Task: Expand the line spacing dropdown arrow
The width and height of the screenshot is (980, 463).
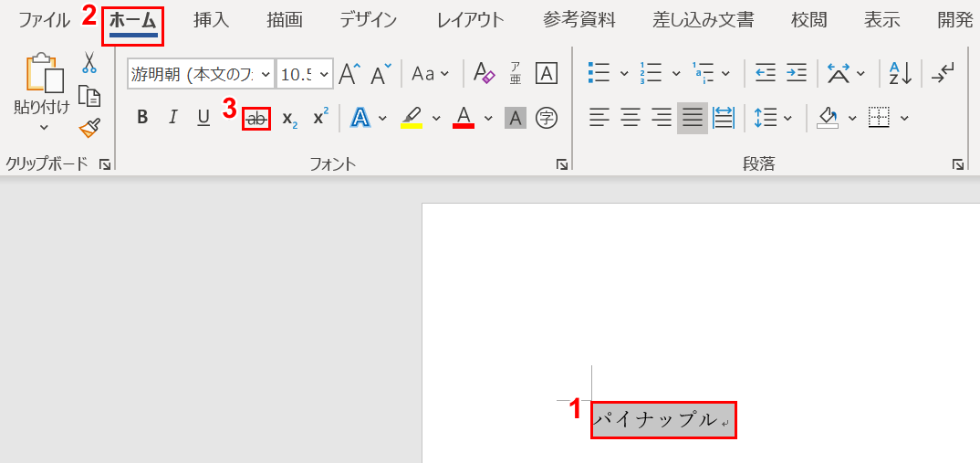Action: pyautogui.click(x=787, y=118)
